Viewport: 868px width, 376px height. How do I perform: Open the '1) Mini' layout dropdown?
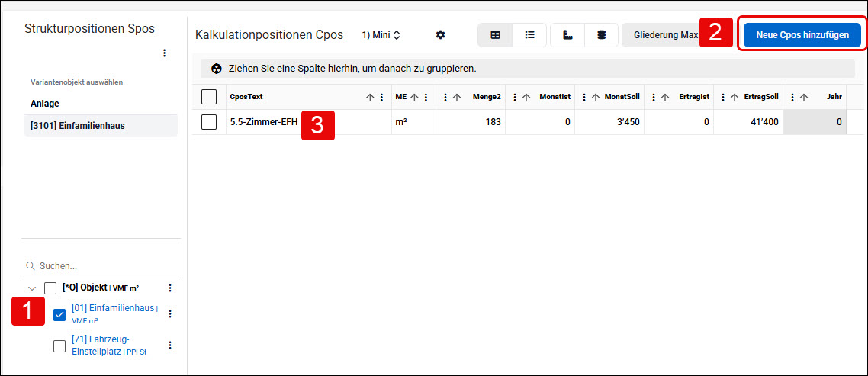pyautogui.click(x=381, y=35)
